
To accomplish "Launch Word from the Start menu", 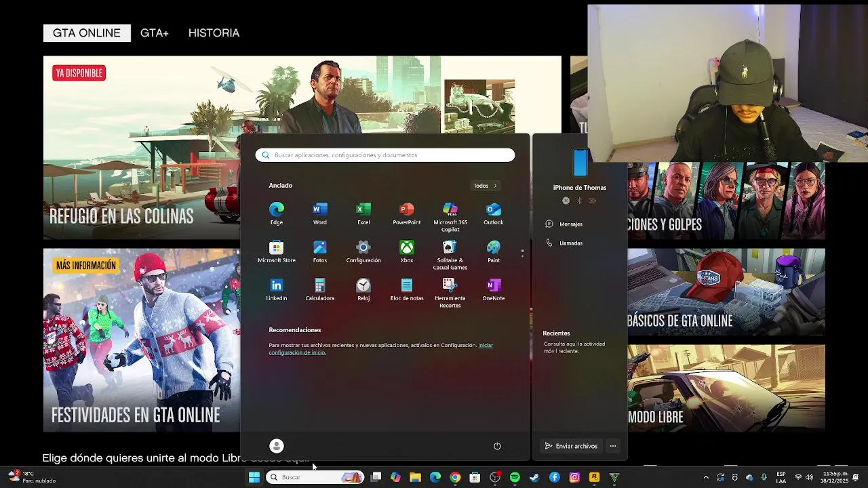I will (x=320, y=213).
